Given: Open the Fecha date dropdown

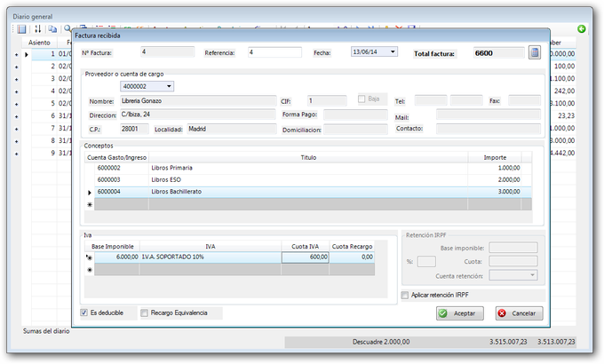Looking at the screenshot, I should point(393,51).
